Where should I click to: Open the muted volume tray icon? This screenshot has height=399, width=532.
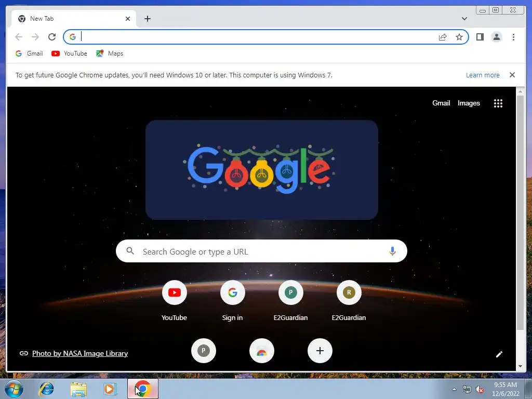click(x=480, y=390)
